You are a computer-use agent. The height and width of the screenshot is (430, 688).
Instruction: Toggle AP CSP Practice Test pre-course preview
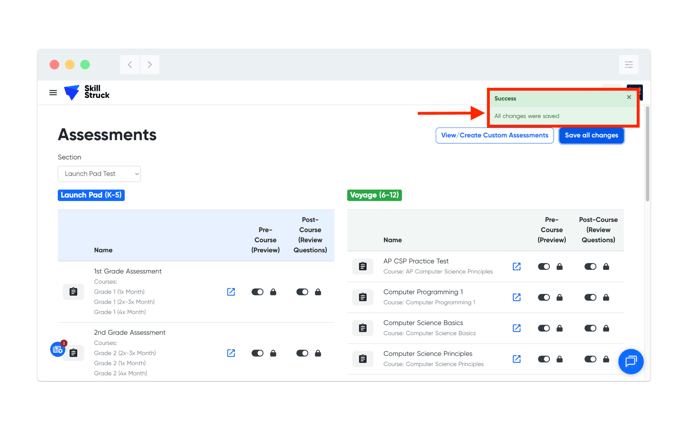[544, 267]
